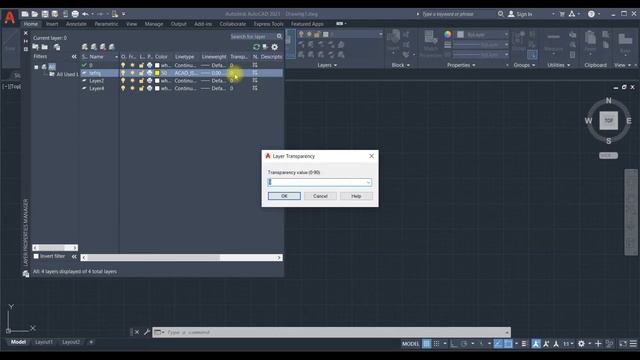Open the Home ribbon tab
The width and height of the screenshot is (640, 360).
tap(31, 24)
